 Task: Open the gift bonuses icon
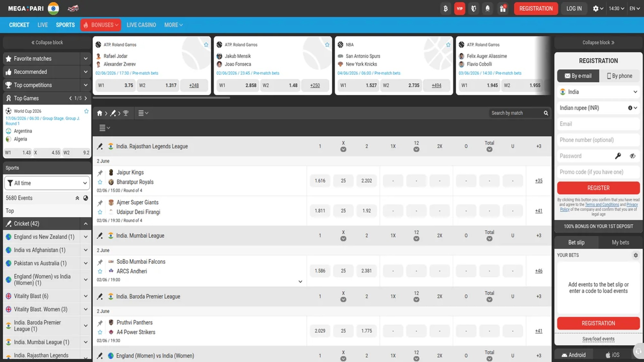[x=503, y=9]
